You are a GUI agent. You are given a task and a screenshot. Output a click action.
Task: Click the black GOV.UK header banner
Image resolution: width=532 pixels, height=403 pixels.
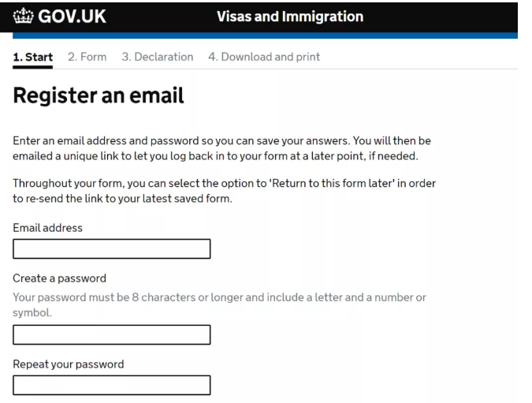click(259, 17)
